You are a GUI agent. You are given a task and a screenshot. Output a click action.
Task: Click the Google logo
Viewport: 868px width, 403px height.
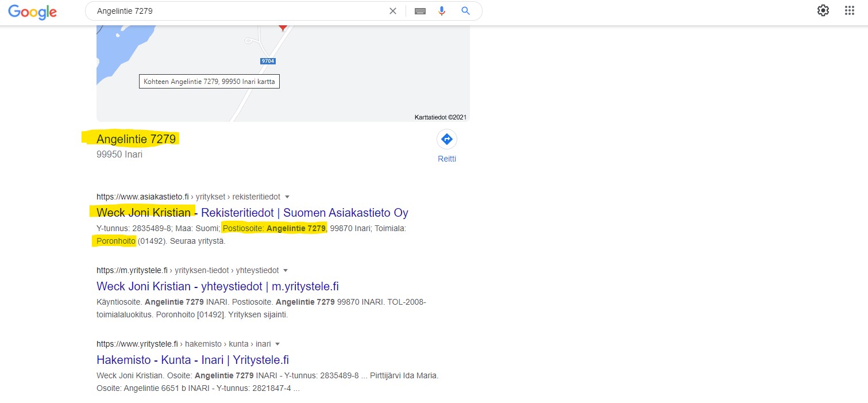point(32,11)
